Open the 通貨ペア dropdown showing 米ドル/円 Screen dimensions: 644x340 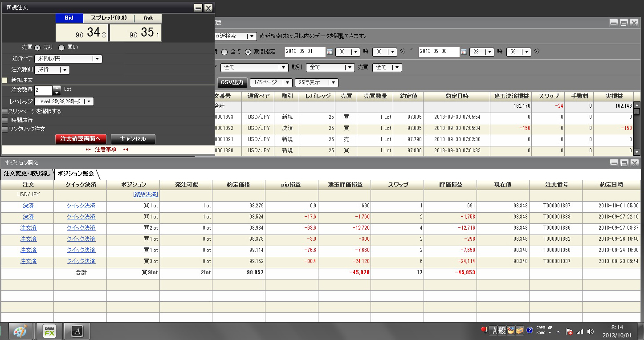(68, 59)
